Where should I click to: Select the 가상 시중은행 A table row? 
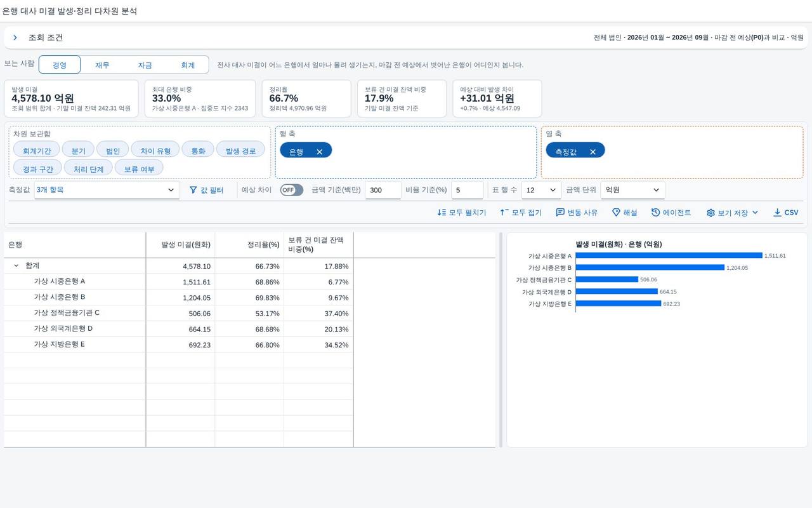[178, 281]
